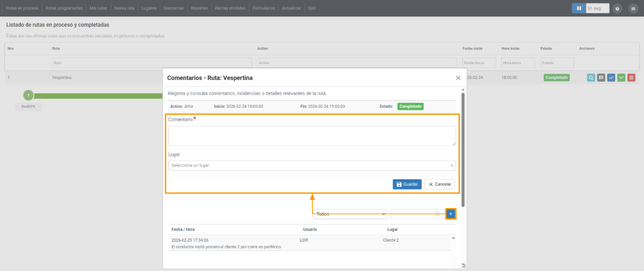Click the Activo column header

click(x=262, y=49)
